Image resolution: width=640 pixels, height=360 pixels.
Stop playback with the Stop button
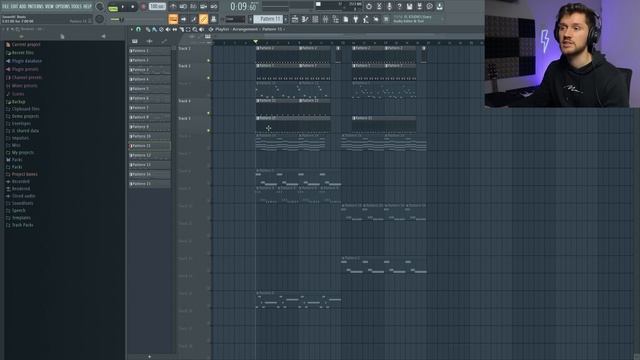click(133, 7)
